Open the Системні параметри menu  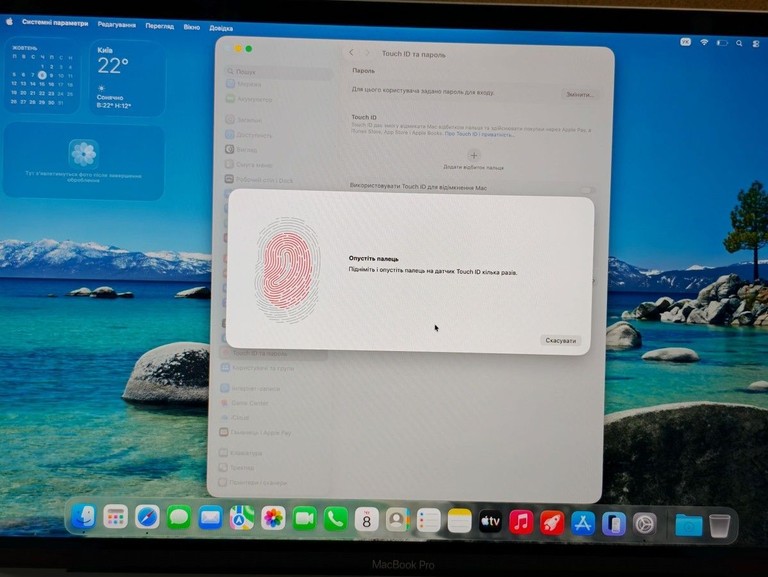pyautogui.click(x=55, y=23)
